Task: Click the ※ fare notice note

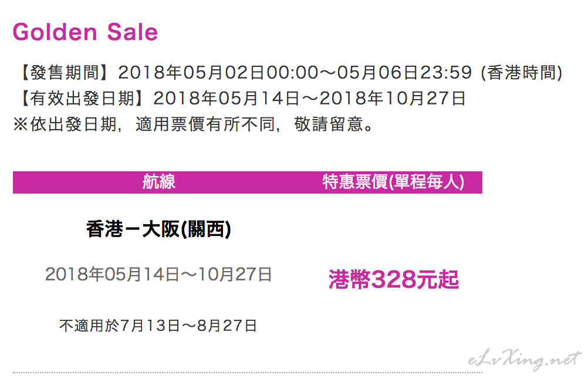Action: tap(194, 124)
